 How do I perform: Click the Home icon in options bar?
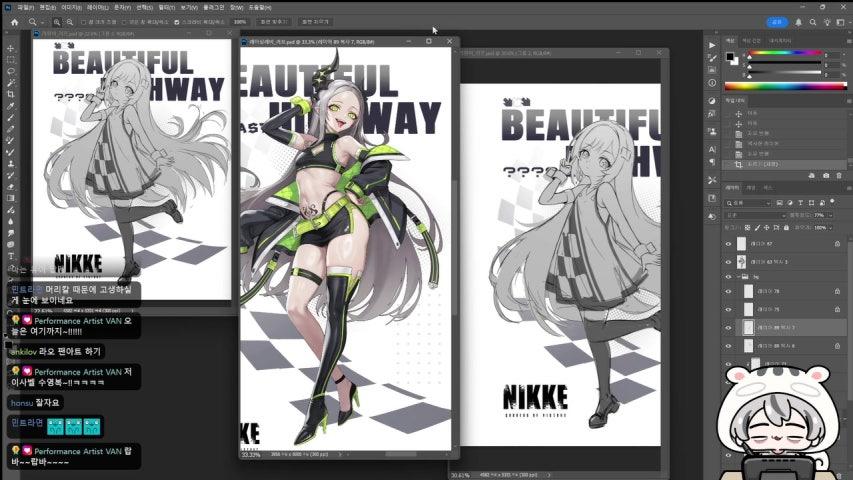[x=15, y=22]
